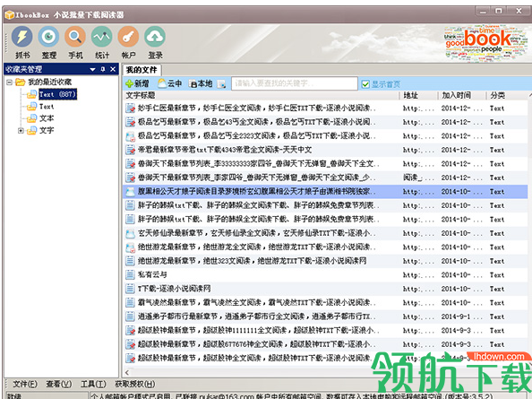Sort by 加入时间 column header
The height and width of the screenshot is (399, 532).
[456, 95]
